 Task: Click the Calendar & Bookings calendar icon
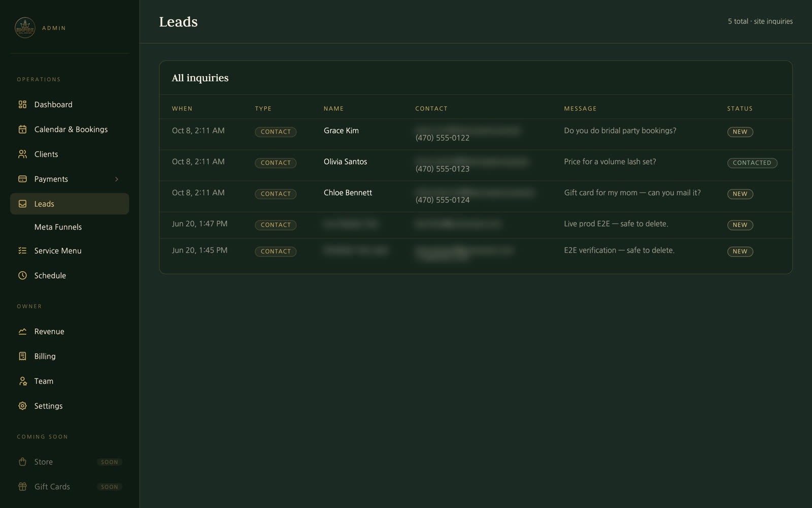22,130
